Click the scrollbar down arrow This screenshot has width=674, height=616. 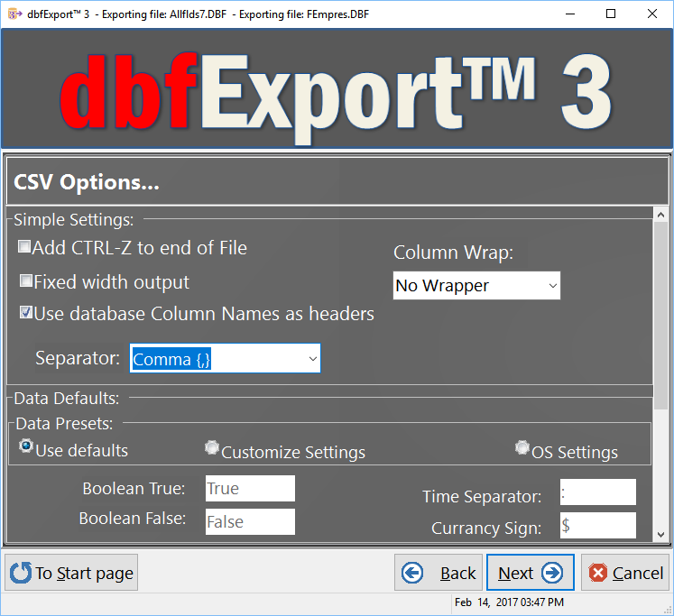pos(661,535)
